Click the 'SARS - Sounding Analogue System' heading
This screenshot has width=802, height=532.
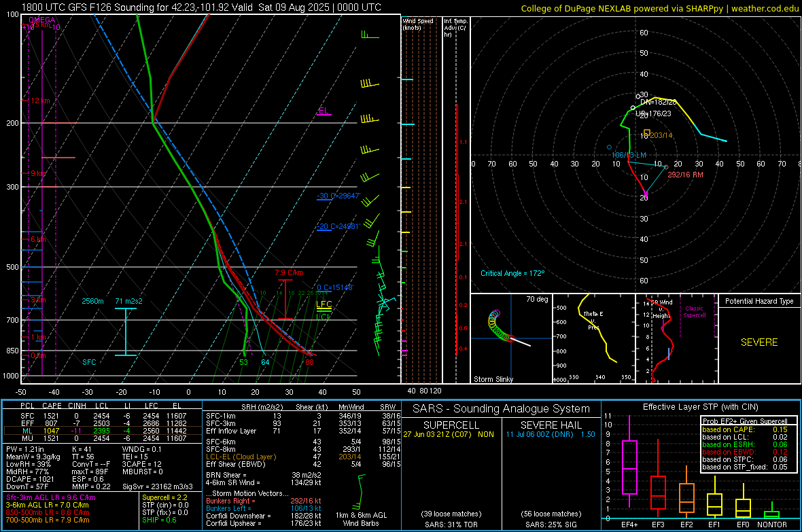[x=502, y=409]
